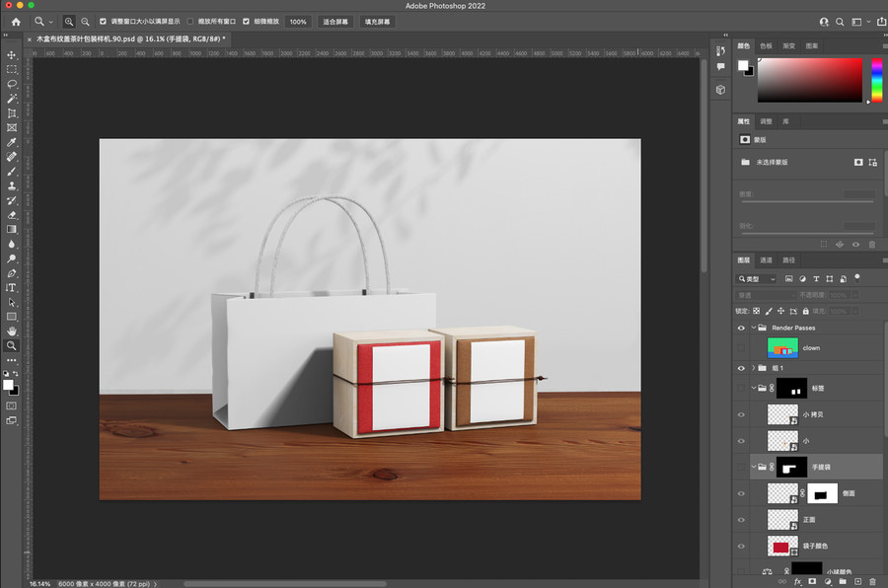Switch to the 渐变 tab
Screen dimensions: 888x588
click(789, 46)
